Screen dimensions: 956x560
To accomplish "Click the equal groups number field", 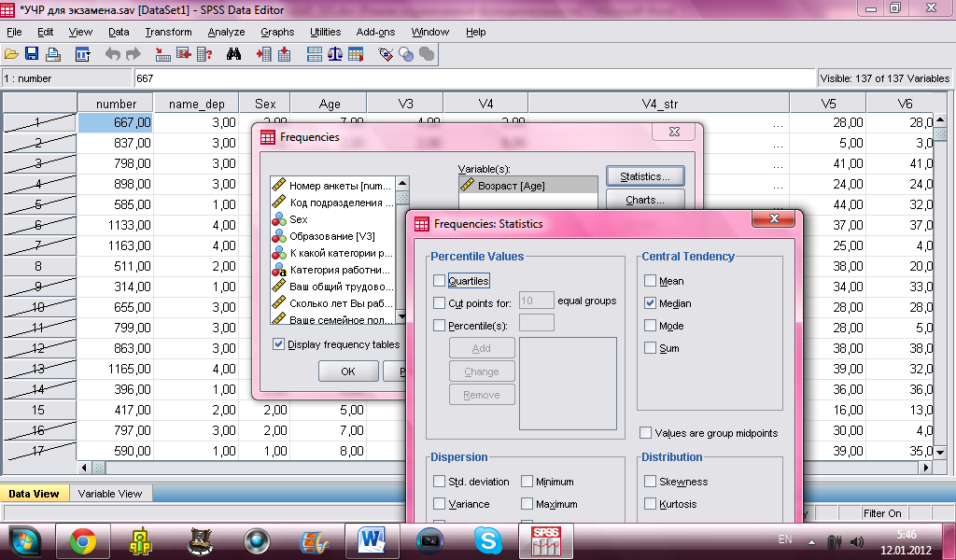I will [537, 301].
